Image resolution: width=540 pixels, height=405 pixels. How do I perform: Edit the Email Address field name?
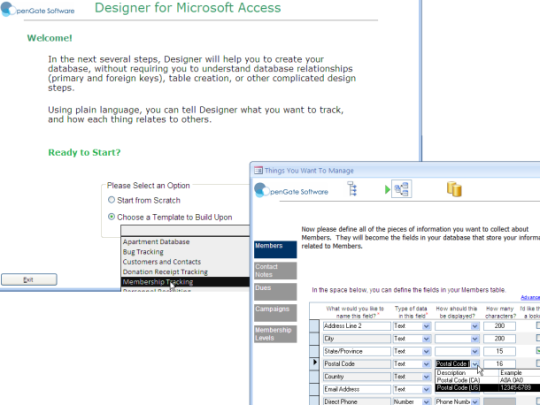click(x=357, y=389)
